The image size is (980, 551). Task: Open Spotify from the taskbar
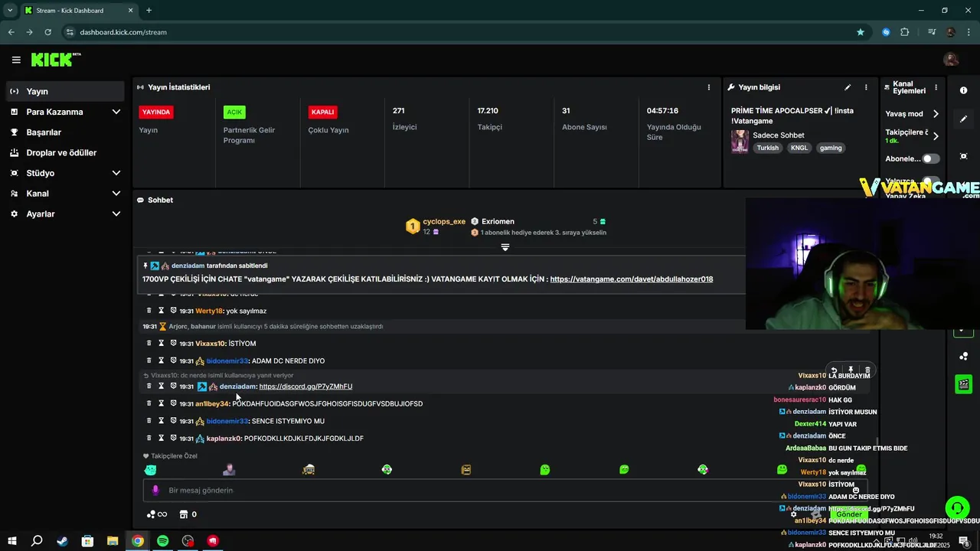click(x=162, y=541)
